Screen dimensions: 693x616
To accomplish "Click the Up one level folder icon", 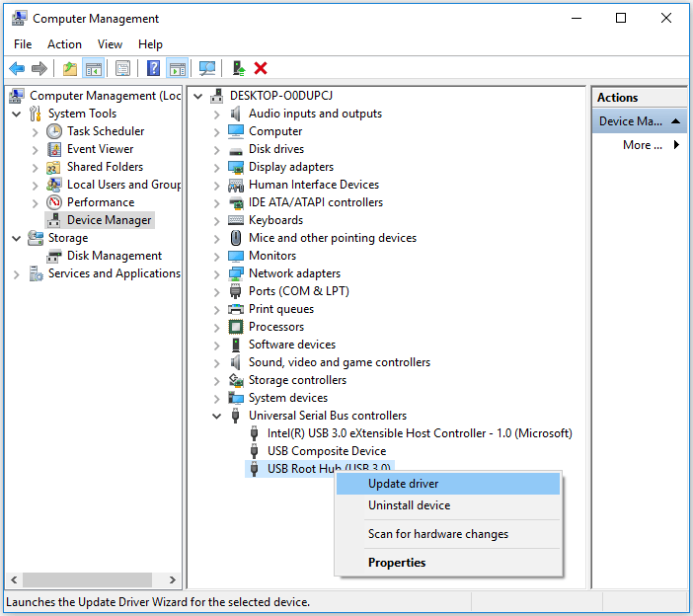I will click(69, 68).
